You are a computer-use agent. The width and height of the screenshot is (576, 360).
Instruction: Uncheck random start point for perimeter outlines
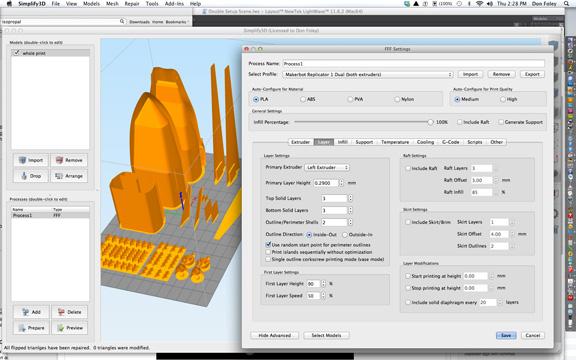(268, 244)
